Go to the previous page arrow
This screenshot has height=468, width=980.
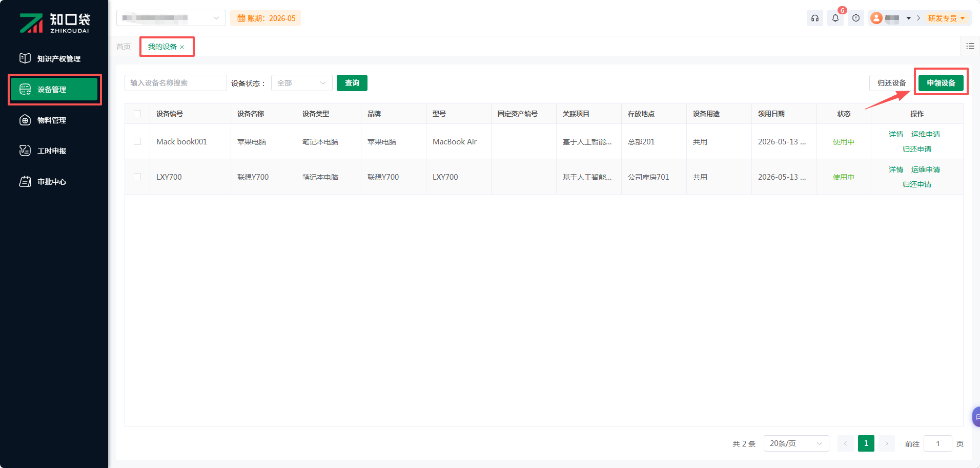(x=846, y=443)
